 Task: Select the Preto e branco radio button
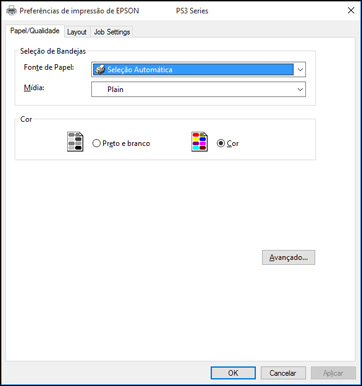(96, 143)
